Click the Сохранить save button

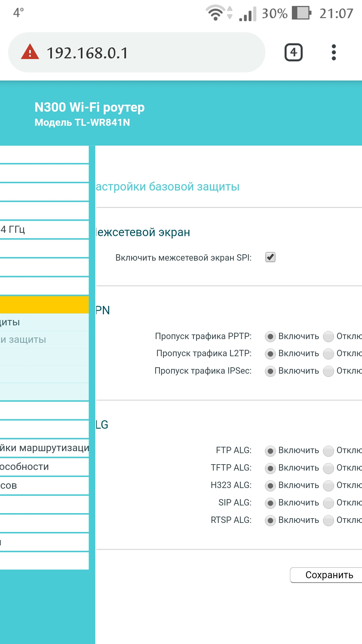pyautogui.click(x=326, y=575)
